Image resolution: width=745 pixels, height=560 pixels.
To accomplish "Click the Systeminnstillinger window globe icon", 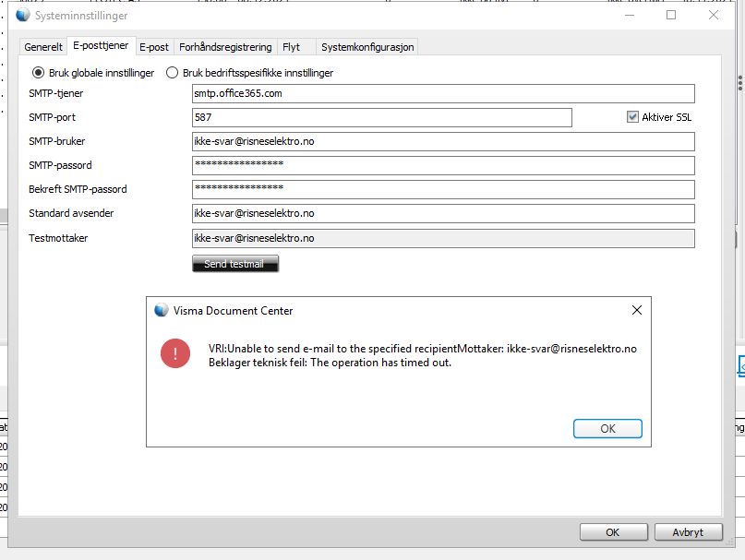I will [x=22, y=15].
